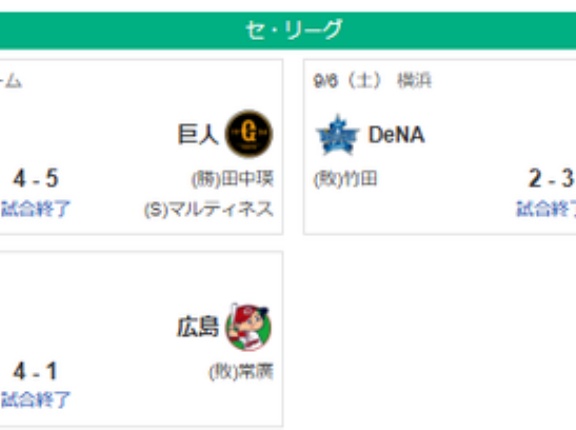Open the 広島 team name
This screenshot has width=576, height=430.
pyautogui.click(x=198, y=327)
